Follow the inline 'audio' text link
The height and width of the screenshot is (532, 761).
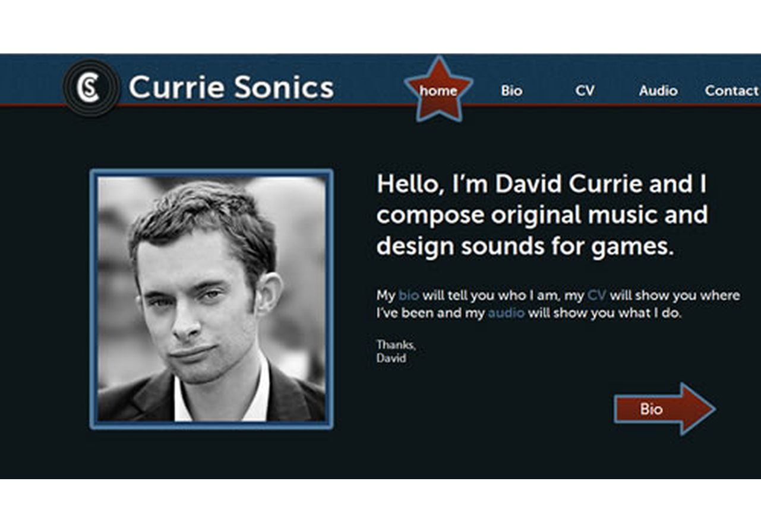[506, 313]
